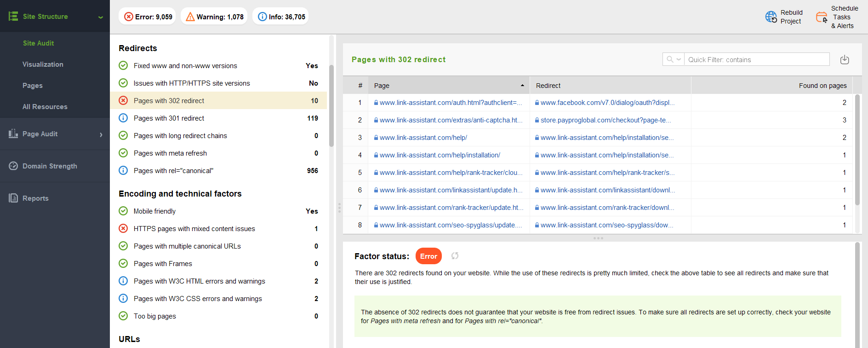Select Pages with multiple canonical URLs row
Screen dimensions: 868x348
point(218,246)
